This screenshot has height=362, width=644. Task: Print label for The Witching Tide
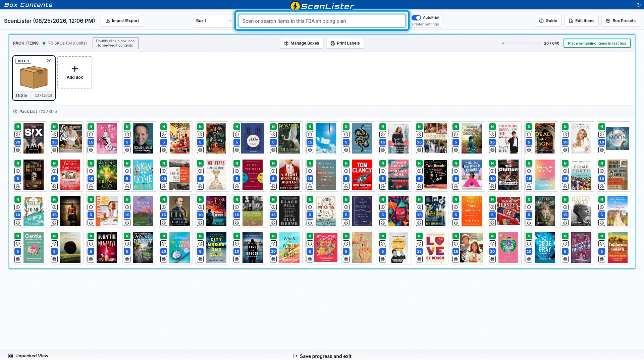pos(310,223)
